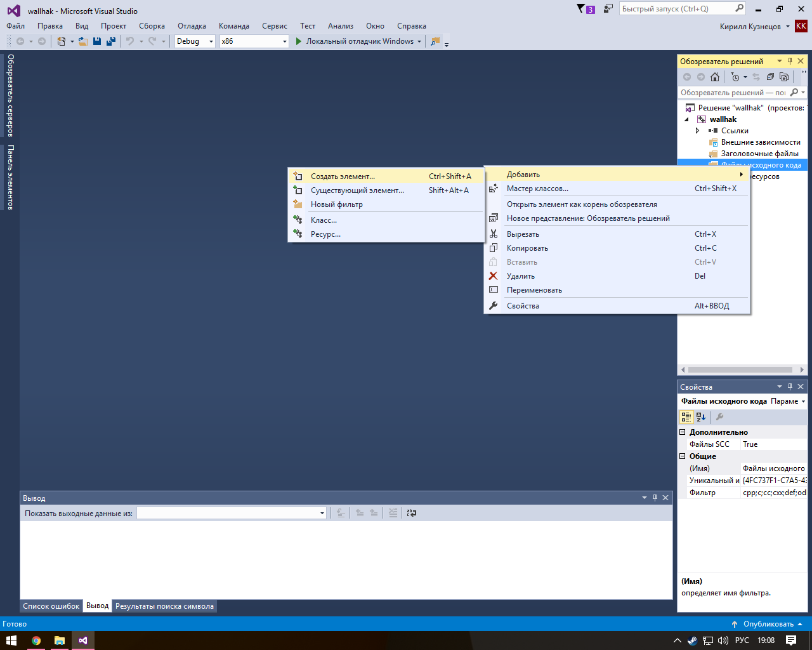This screenshot has width=812, height=650.
Task: Choose Мастер классов... in the context menu
Action: [x=617, y=189]
